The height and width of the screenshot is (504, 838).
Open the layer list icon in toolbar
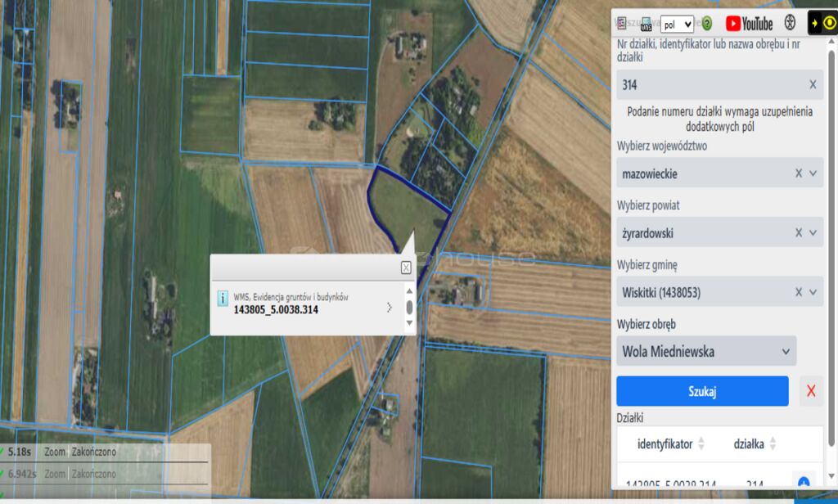pyautogui.click(x=623, y=23)
